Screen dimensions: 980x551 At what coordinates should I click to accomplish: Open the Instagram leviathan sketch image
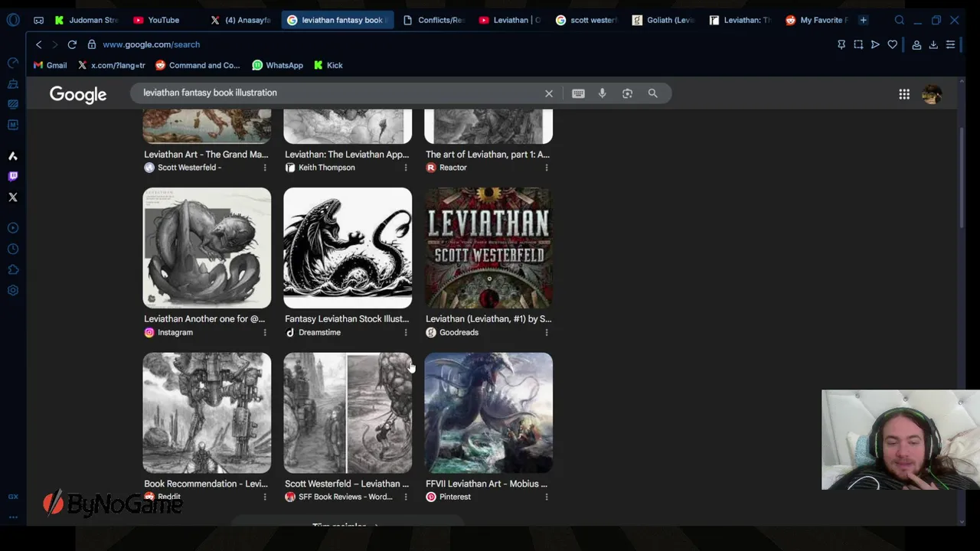(x=207, y=248)
